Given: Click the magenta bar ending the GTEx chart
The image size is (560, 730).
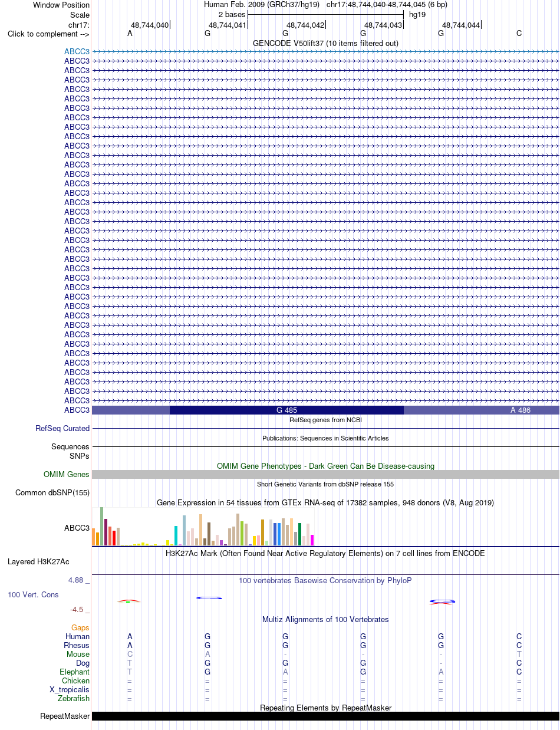Looking at the screenshot, I should point(312,540).
